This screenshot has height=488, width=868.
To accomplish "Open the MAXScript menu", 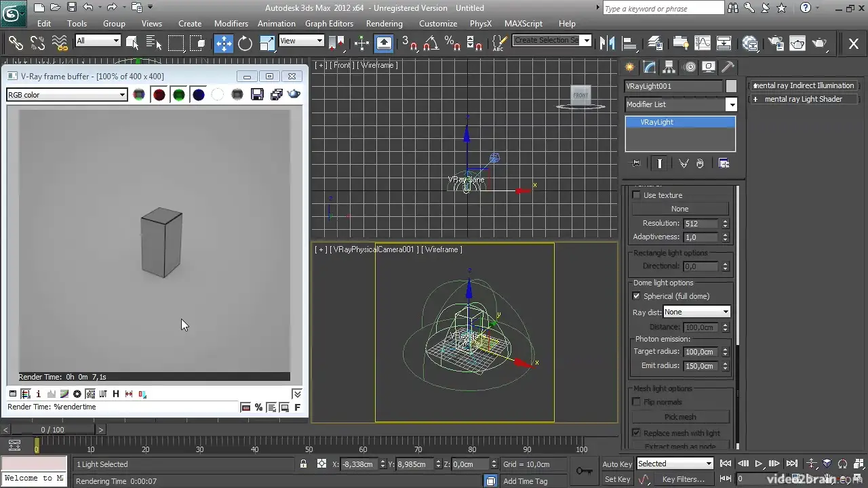I will [524, 24].
